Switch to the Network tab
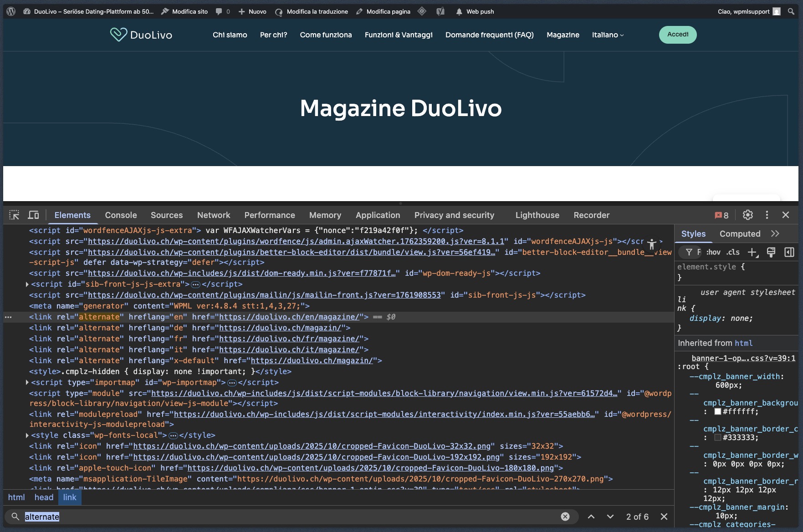The image size is (803, 532). point(214,215)
